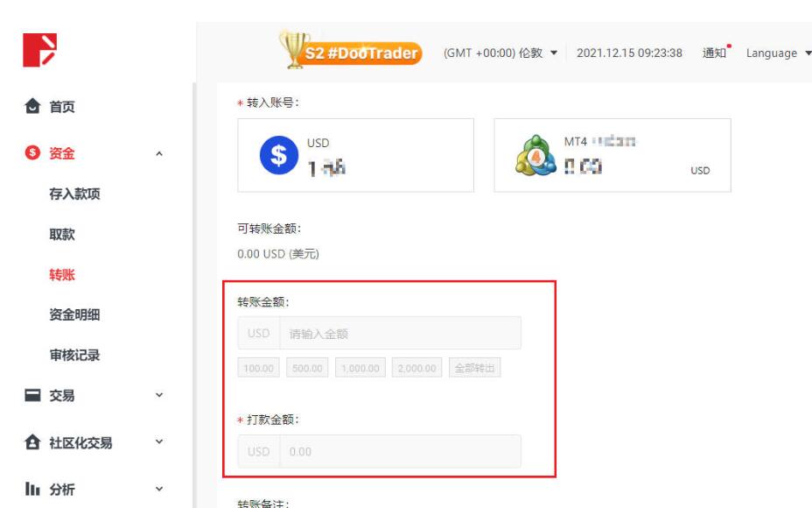Open the Language dropdown
The height and width of the screenshot is (508, 812).
click(779, 53)
